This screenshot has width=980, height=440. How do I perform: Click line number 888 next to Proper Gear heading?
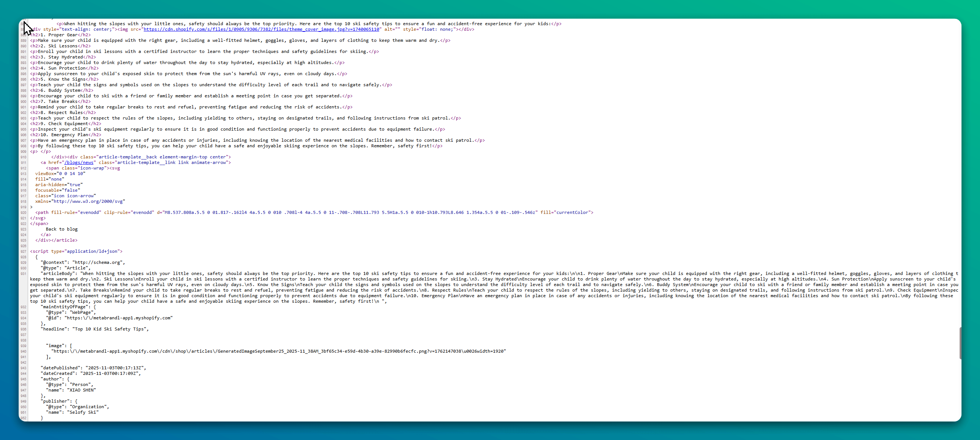[24, 35]
